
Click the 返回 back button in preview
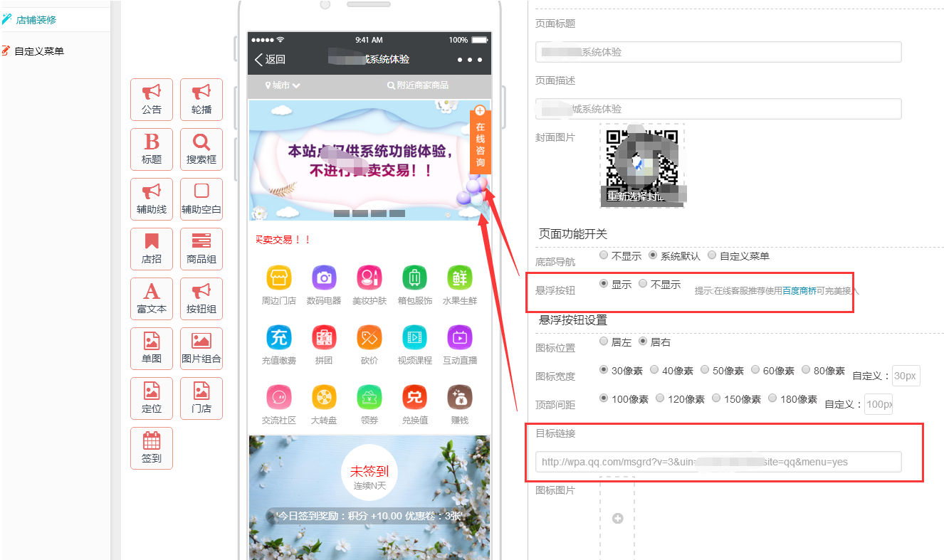point(271,60)
